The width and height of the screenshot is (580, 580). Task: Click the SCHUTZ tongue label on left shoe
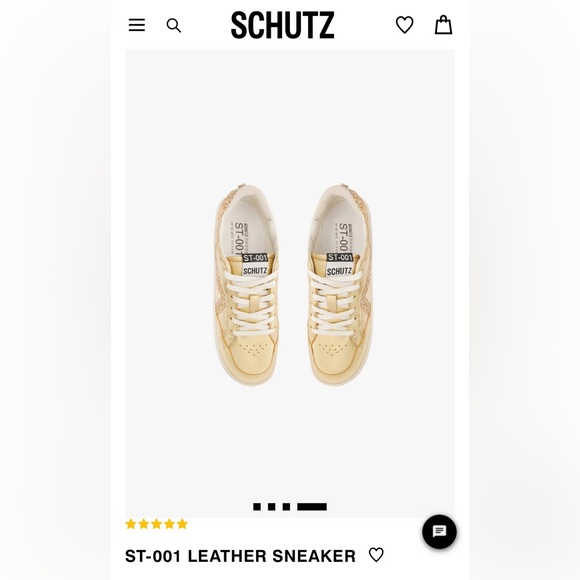click(x=255, y=271)
